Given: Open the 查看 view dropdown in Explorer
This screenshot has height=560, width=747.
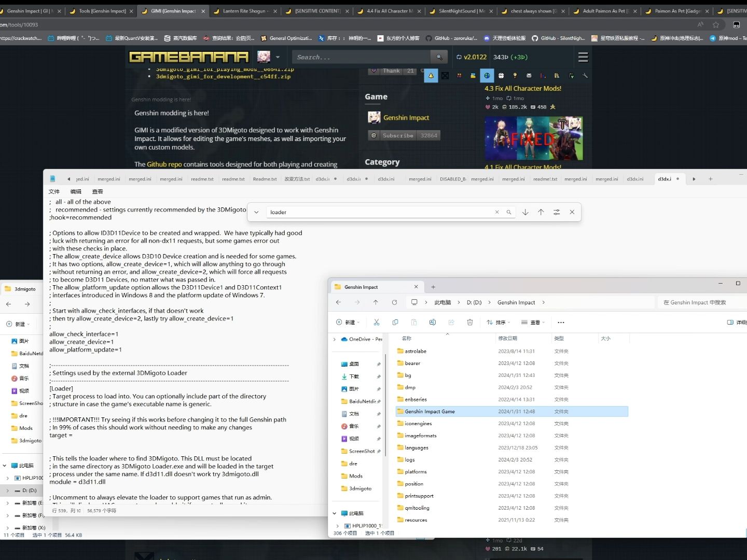Looking at the screenshot, I should click(533, 323).
